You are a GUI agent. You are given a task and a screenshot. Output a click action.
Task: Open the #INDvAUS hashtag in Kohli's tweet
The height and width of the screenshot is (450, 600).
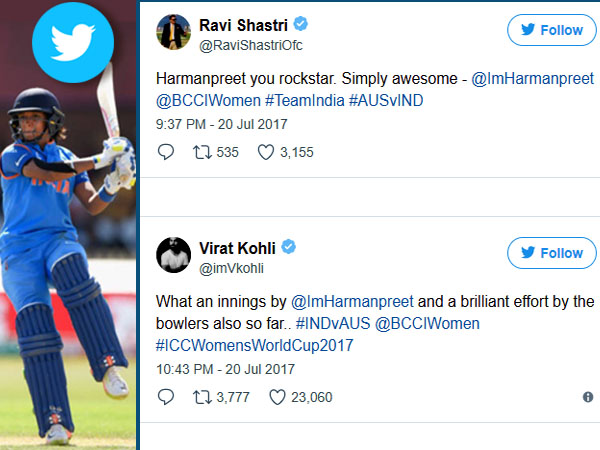(333, 323)
